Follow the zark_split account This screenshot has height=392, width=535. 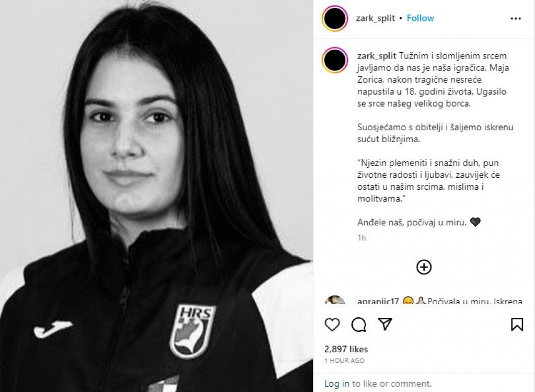[420, 18]
